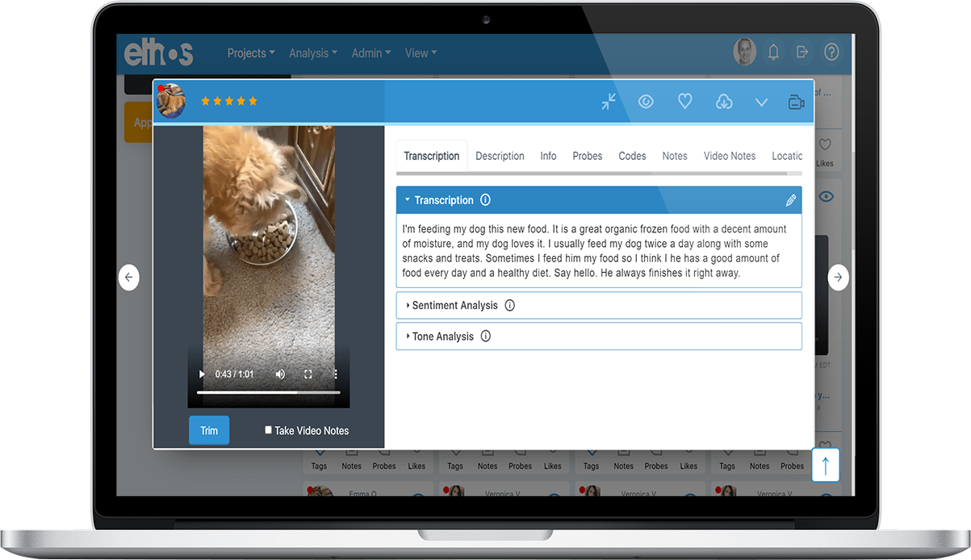Play the dog feeding video
The height and width of the screenshot is (560, 971).
[x=201, y=374]
